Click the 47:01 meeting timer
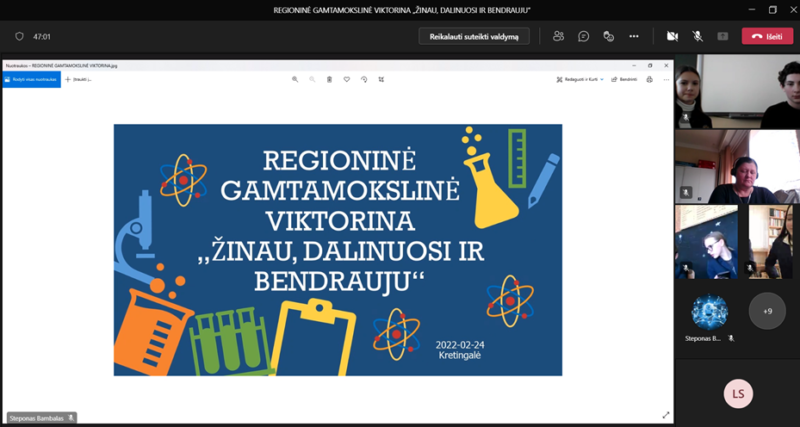Screen dimensions: 800x427 pos(42,37)
